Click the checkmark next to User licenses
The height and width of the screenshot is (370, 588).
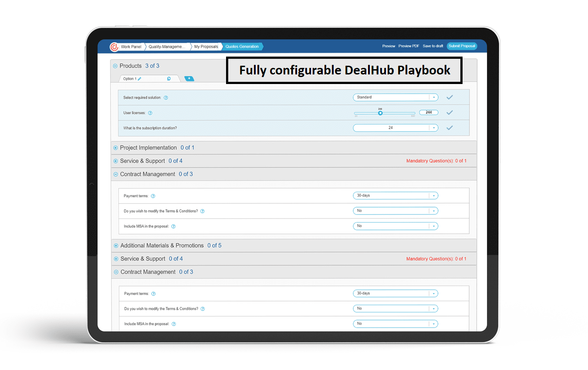tap(449, 112)
